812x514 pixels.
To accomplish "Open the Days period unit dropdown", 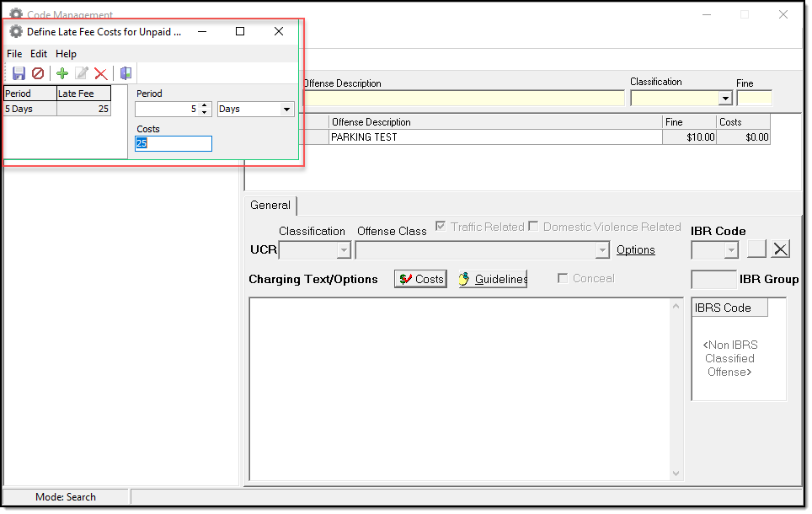I will [286, 110].
